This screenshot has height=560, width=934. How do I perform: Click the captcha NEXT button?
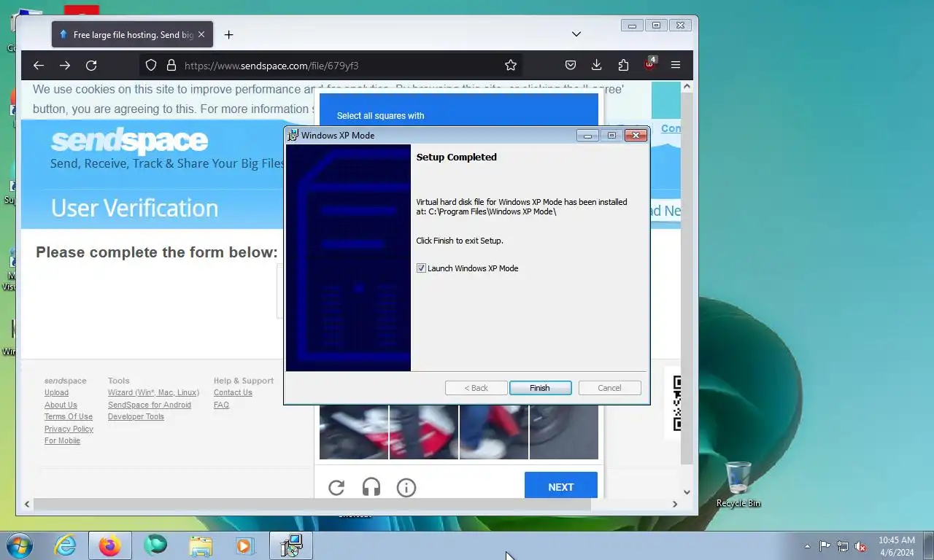[x=561, y=487]
